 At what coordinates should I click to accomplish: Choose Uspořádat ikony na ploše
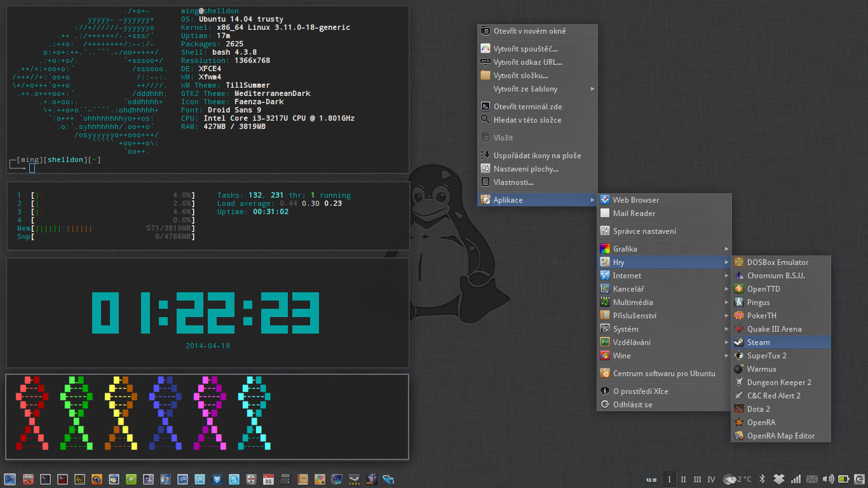(538, 155)
